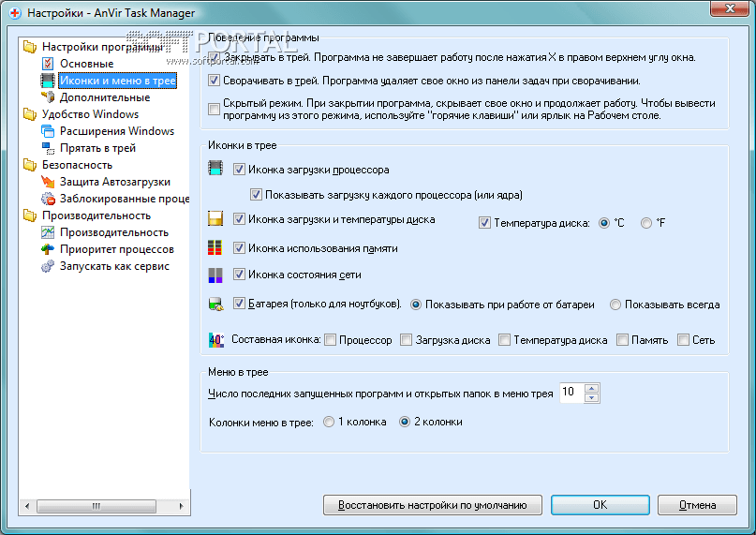Open Приоритет процессов settings page
Viewport: 756px width, 535px height.
point(117,249)
